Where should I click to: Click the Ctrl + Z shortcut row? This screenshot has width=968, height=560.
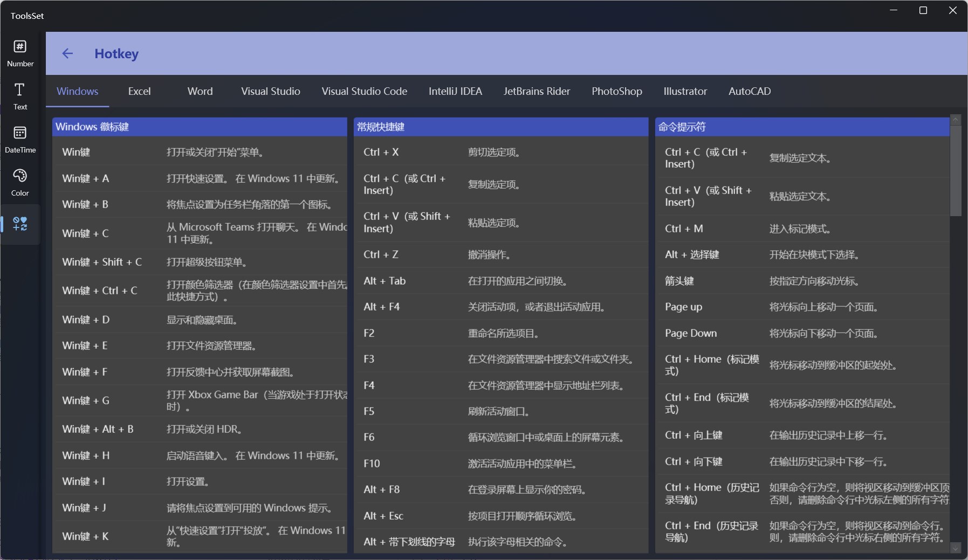(x=502, y=254)
